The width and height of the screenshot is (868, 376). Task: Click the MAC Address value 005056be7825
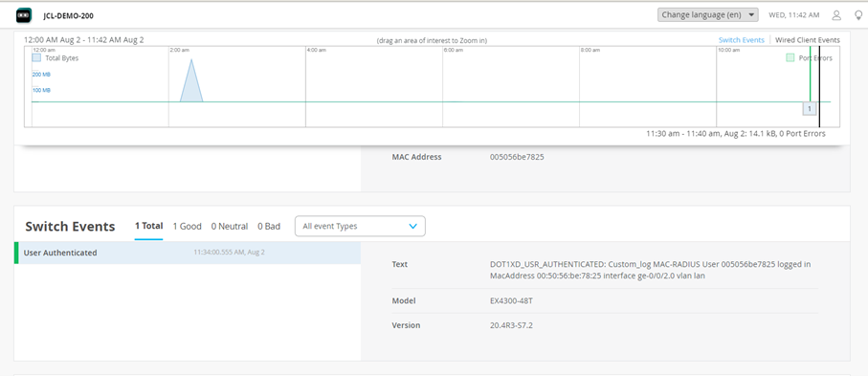[517, 157]
